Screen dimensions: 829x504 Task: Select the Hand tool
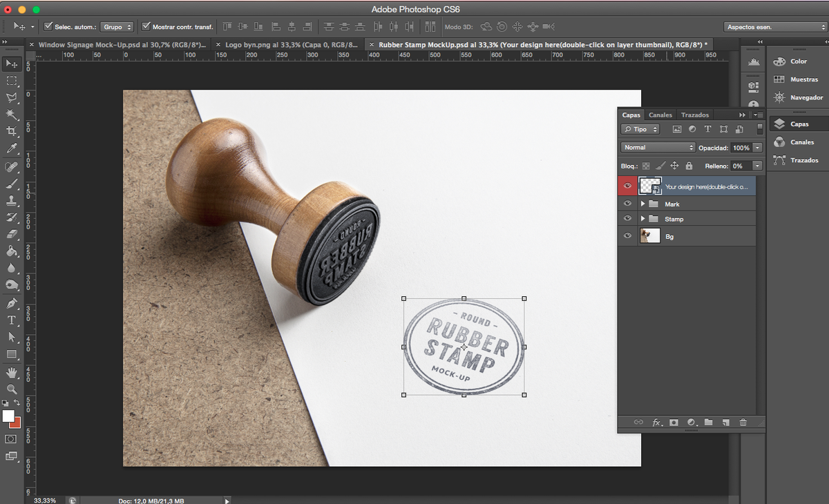tap(12, 372)
